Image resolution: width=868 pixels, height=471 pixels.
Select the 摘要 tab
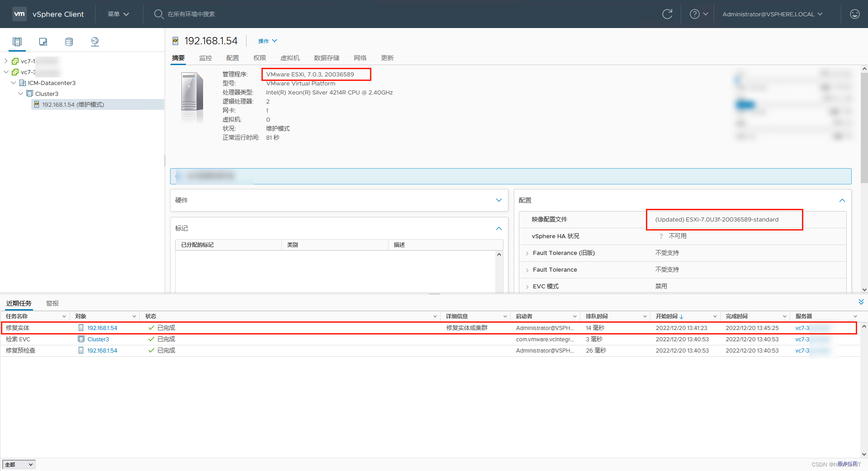click(178, 58)
